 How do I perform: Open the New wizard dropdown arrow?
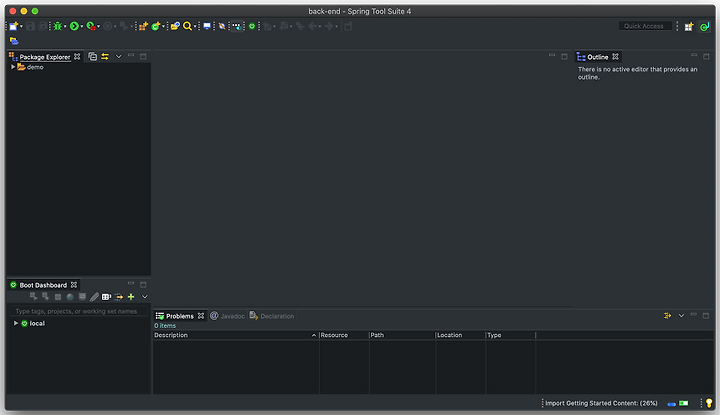(22, 27)
